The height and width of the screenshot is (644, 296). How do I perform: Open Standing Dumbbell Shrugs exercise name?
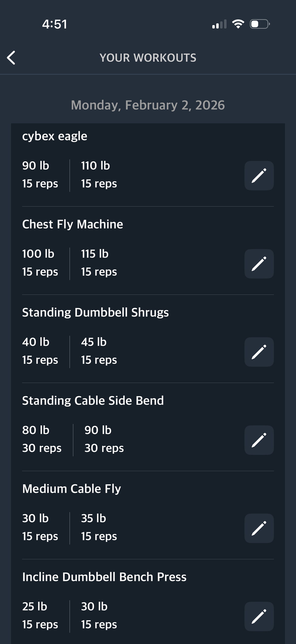point(95,312)
